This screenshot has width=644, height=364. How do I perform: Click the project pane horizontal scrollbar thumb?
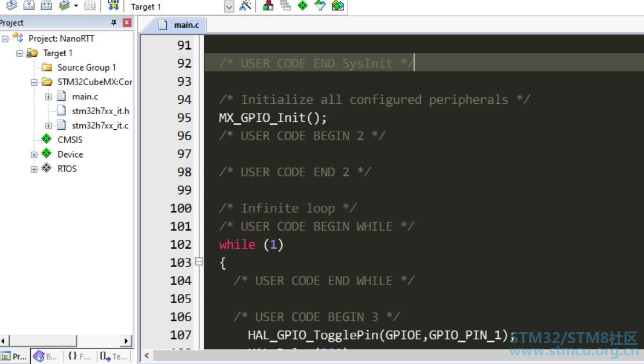[x=43, y=341]
